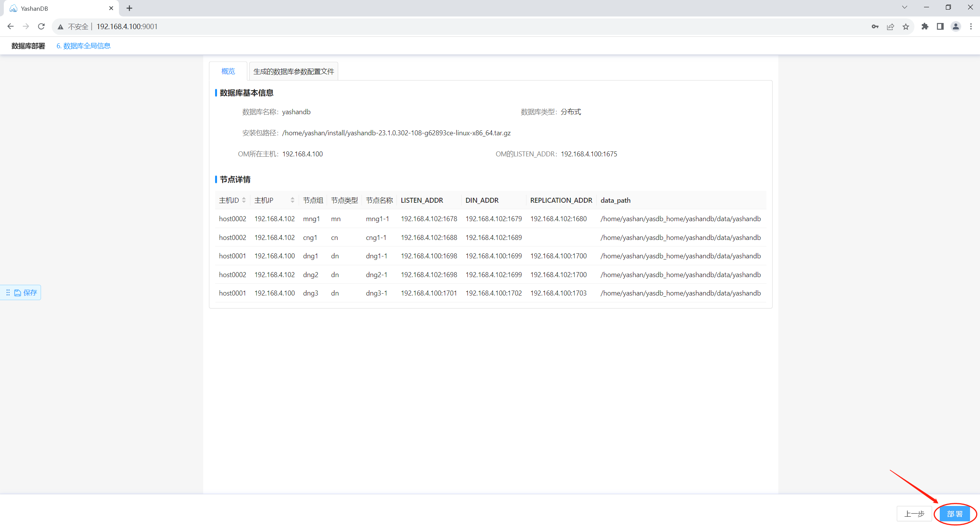Screen dimensions: 980x532
Task: Click the yashandb database name value
Action: [x=296, y=112]
